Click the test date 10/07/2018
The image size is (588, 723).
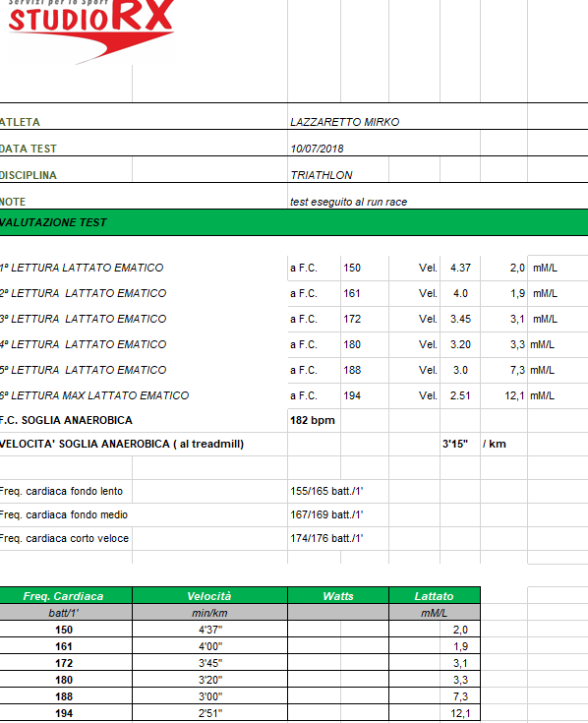click(317, 149)
